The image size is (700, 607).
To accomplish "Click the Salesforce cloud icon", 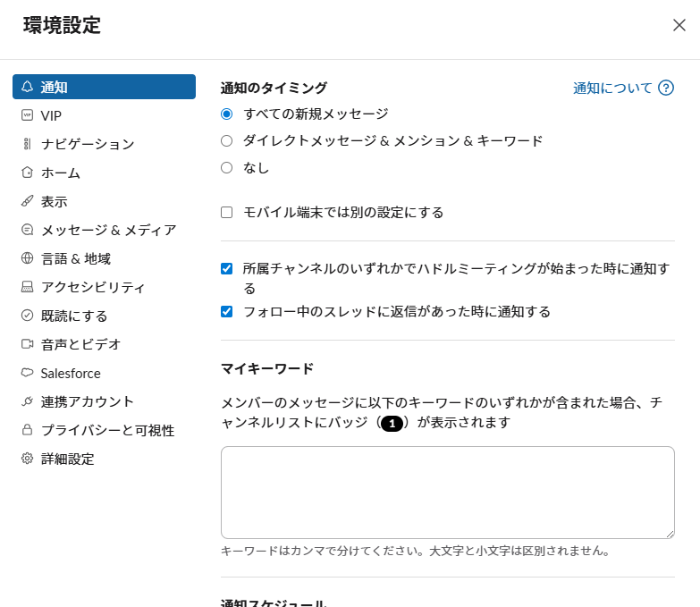I will 27,373.
